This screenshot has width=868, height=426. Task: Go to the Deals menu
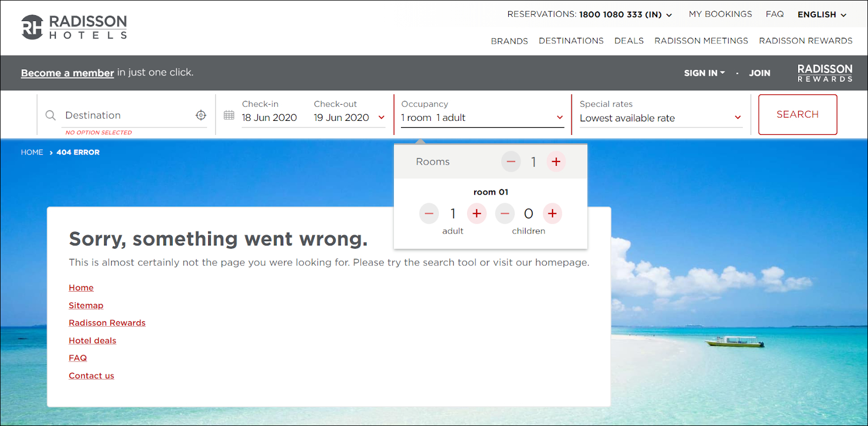coord(629,41)
